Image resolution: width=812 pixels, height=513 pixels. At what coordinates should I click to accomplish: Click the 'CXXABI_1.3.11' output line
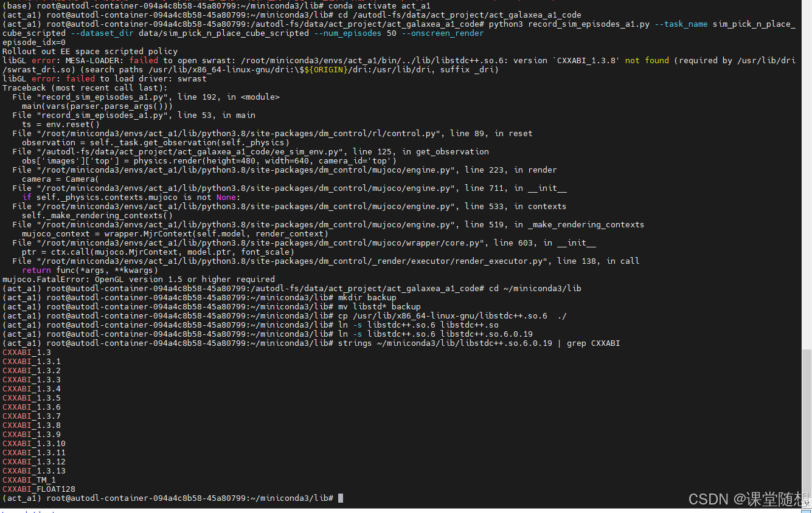coord(34,453)
